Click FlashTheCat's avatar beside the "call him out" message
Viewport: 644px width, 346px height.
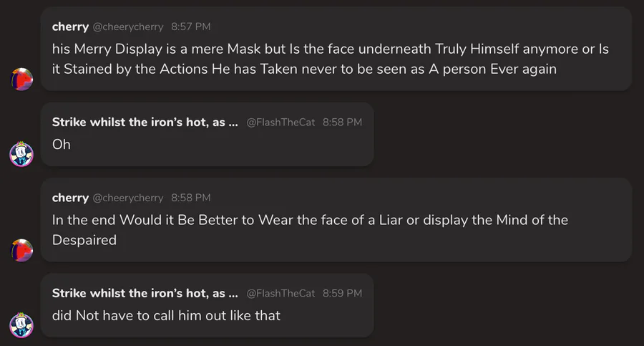tap(21, 325)
